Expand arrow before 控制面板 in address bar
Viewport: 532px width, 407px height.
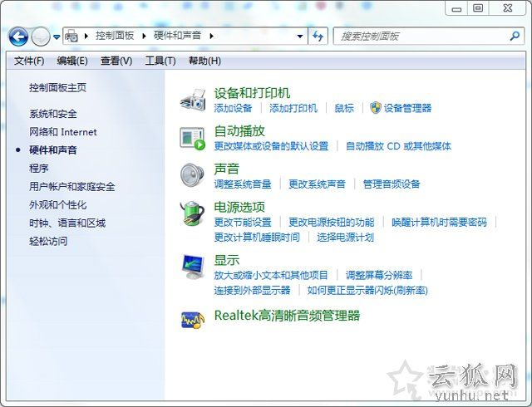pos(86,36)
